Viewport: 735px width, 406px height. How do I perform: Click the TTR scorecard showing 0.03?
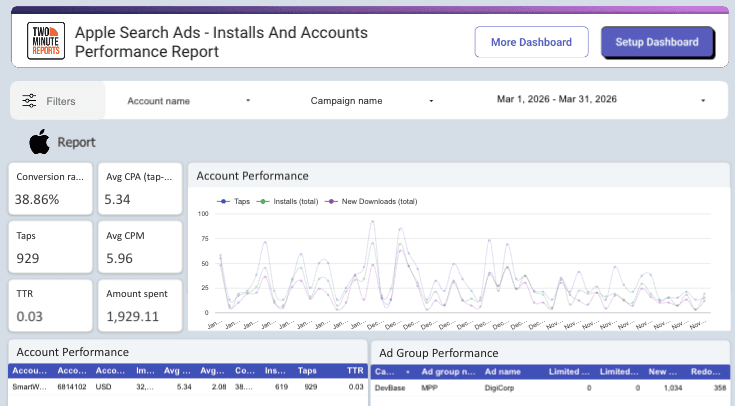[51, 306]
